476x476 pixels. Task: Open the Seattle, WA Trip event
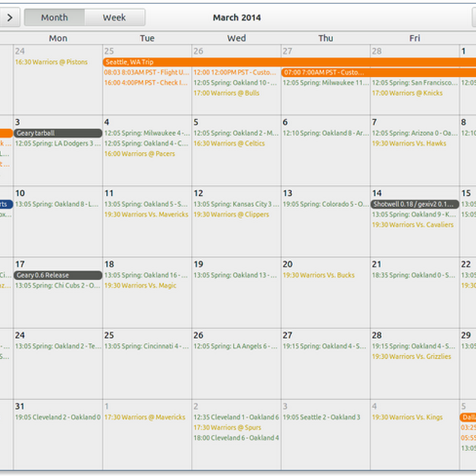(x=289, y=62)
